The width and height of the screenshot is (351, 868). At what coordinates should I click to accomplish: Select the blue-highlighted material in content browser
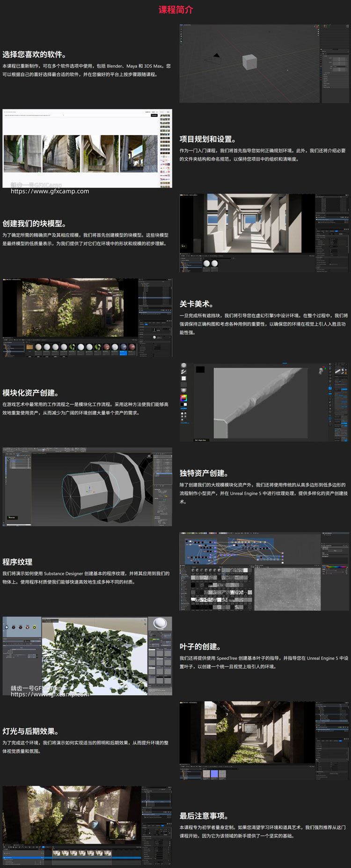(x=124, y=350)
